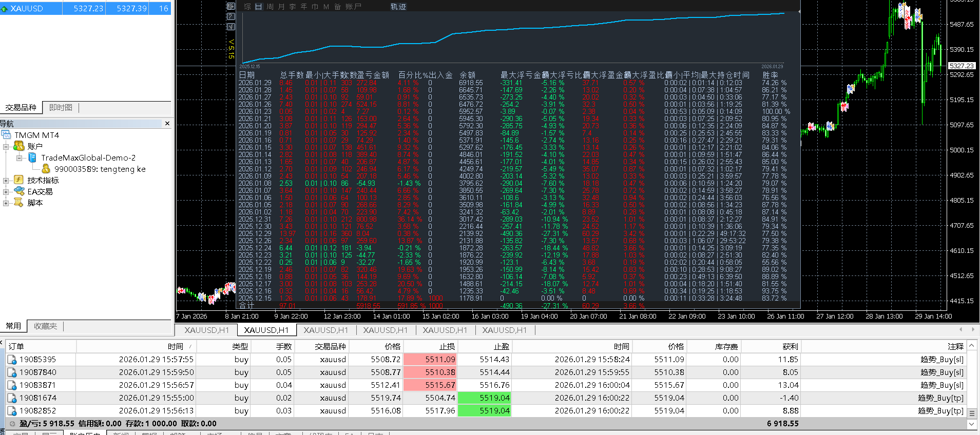Expand the 技术指标 tree node
Image resolution: width=980 pixels, height=435 pixels.
[x=6, y=181]
